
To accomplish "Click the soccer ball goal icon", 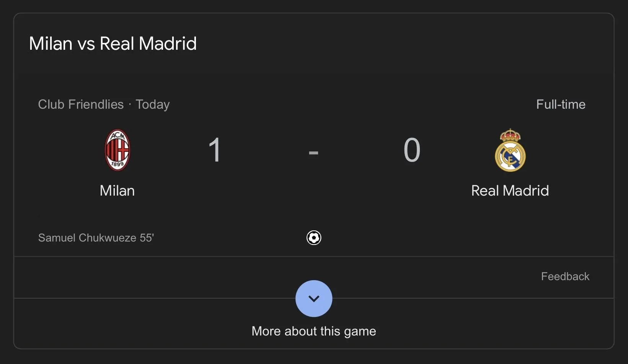I will click(314, 238).
